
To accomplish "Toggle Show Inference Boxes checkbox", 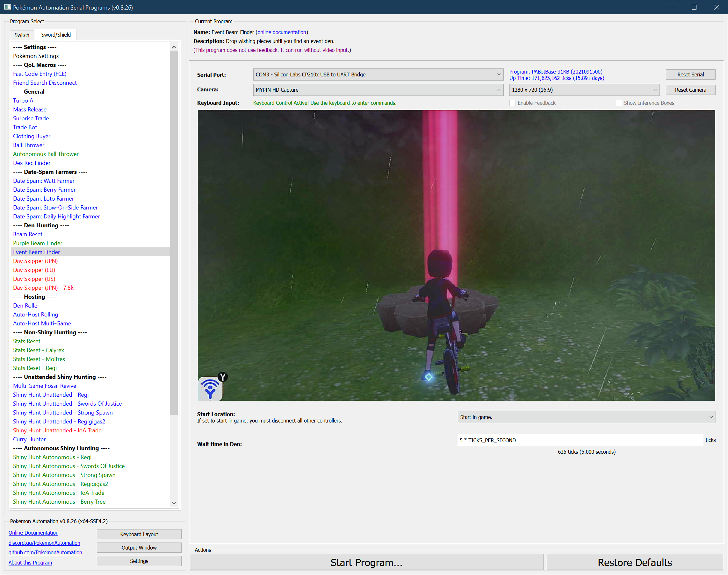I will [619, 103].
